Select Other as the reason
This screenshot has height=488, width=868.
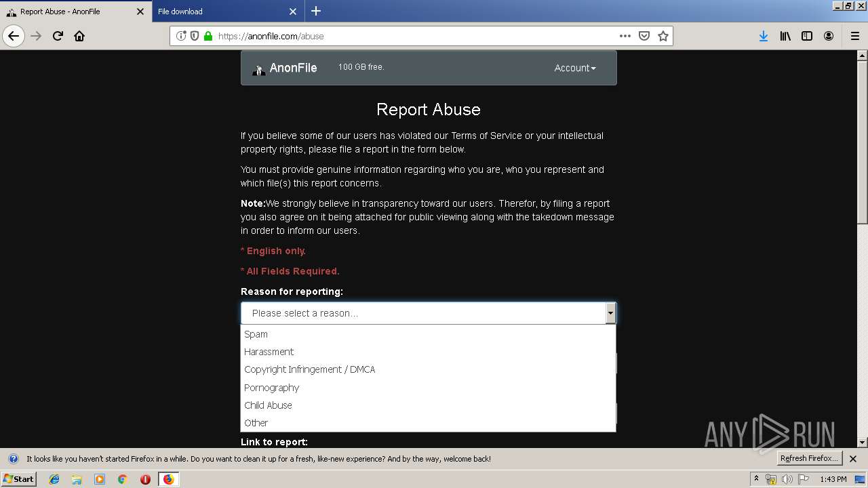429,423
